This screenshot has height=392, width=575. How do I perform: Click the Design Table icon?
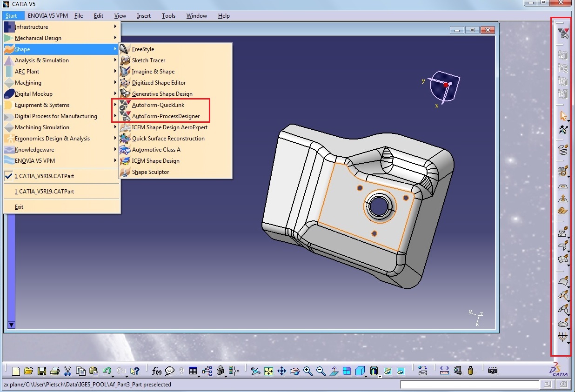(x=193, y=371)
